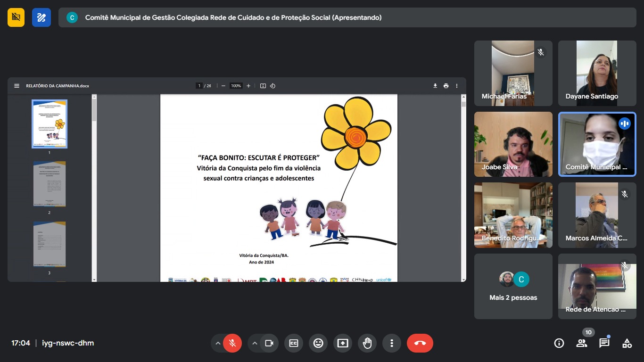
Task: Open the chat messages panel
Action: 604,343
